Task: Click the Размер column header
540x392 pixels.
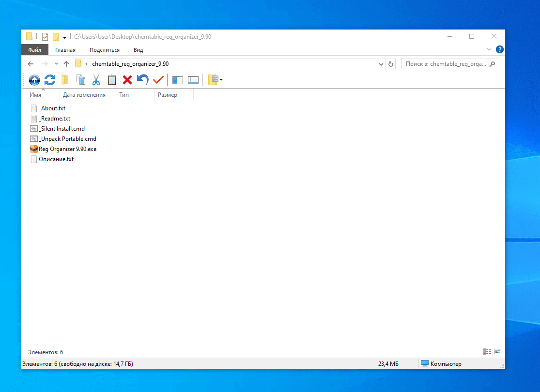Action: tap(167, 95)
